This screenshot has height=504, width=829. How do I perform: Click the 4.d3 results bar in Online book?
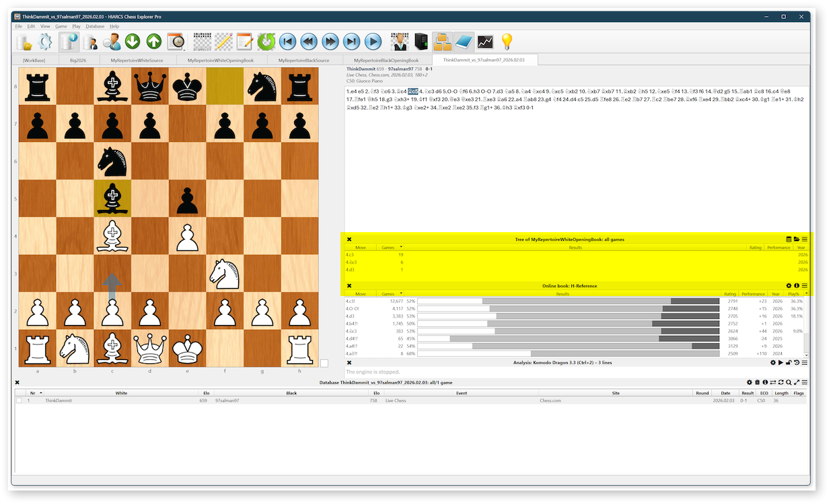(568, 316)
